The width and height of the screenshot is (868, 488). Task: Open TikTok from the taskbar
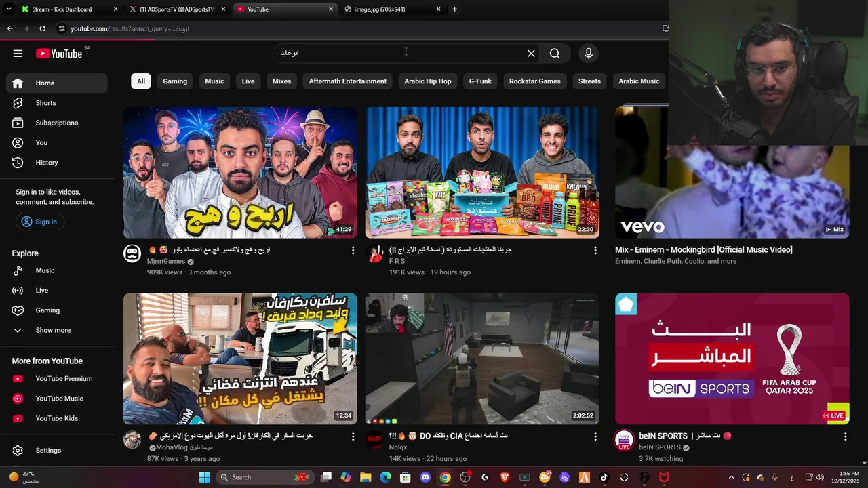tap(604, 477)
